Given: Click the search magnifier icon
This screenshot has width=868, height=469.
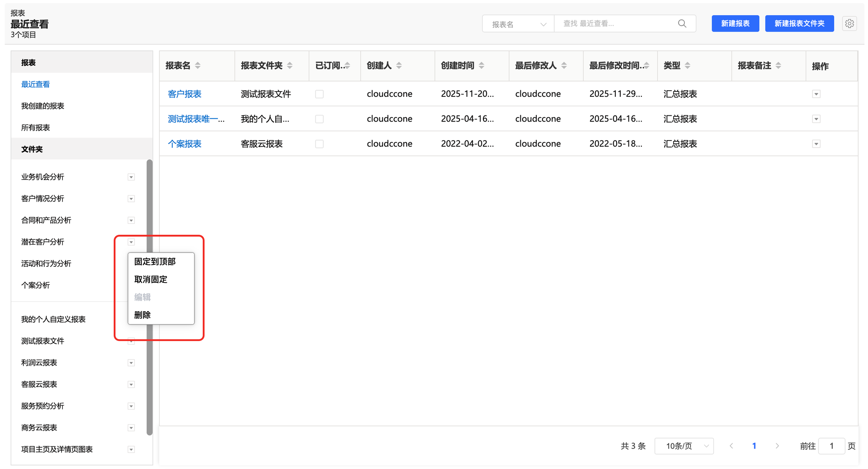Looking at the screenshot, I should 682,23.
